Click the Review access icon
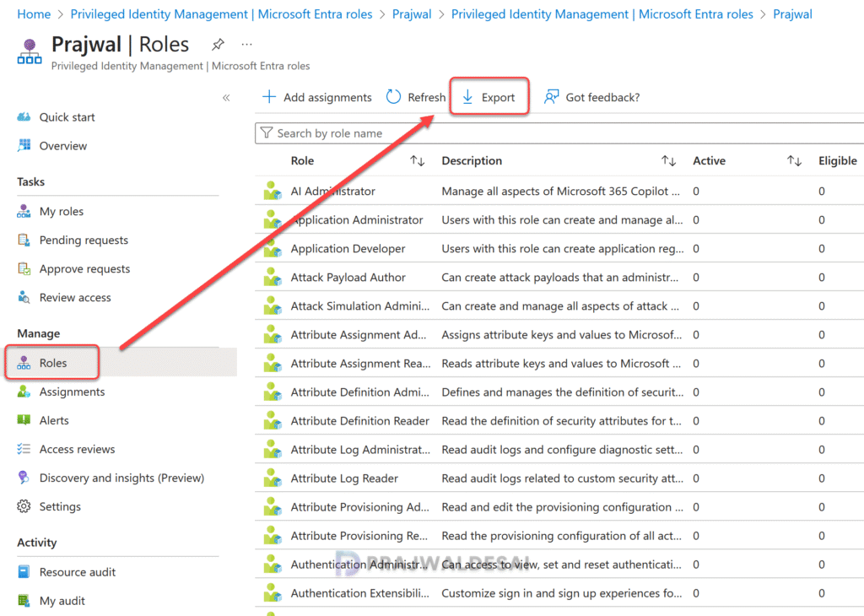Viewport: 864px width, 616px height. pos(24,297)
